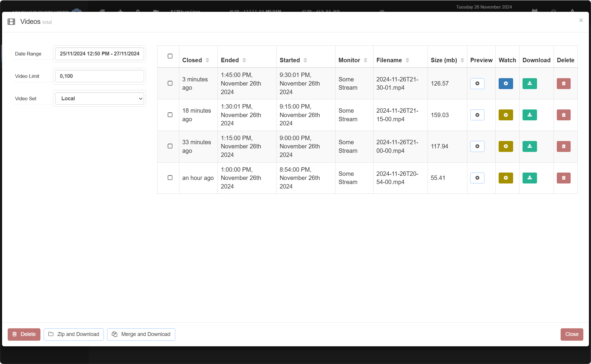Watch the 159.03 mb video
Viewport: 591px width, 364px height.
(506, 115)
